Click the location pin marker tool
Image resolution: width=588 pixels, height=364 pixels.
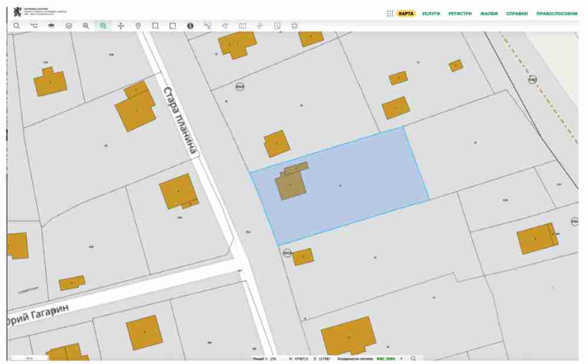pos(138,26)
